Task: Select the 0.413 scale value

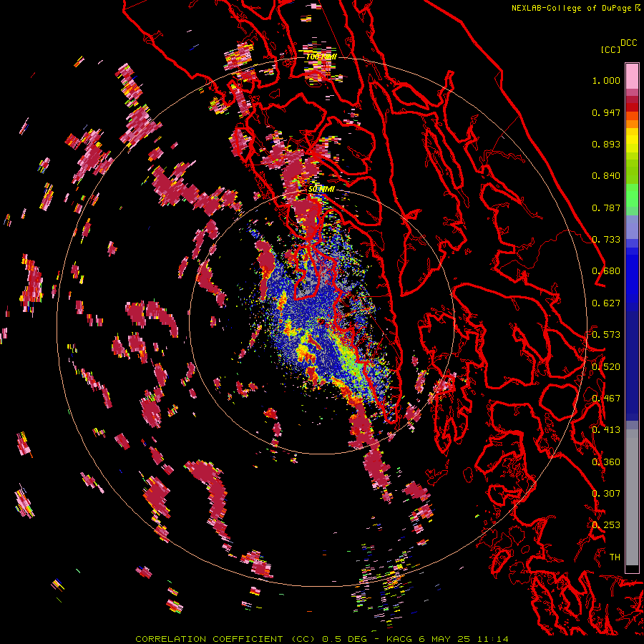Action: tap(606, 430)
